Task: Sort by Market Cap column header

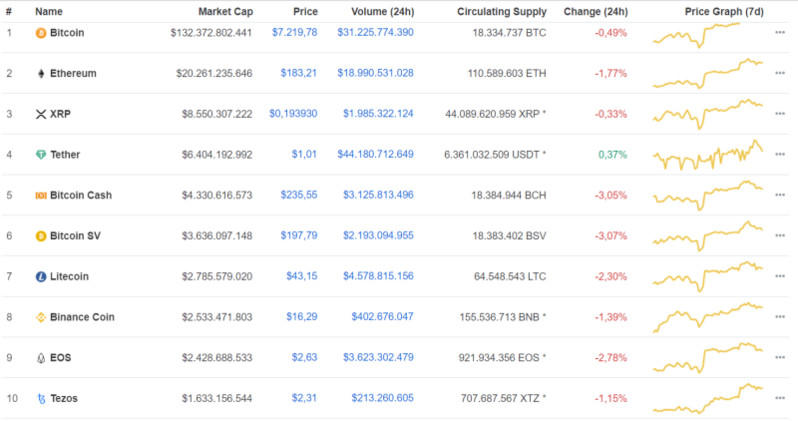Action: tap(224, 12)
